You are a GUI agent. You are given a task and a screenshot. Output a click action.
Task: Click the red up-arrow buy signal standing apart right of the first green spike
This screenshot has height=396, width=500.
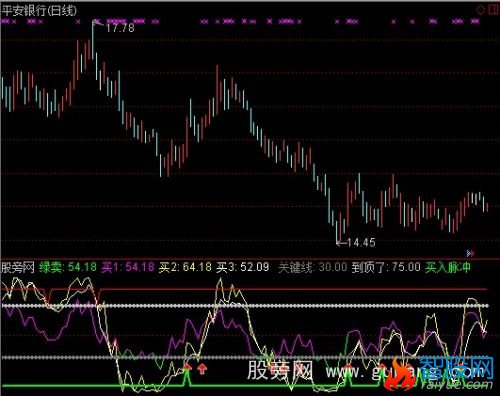point(202,369)
